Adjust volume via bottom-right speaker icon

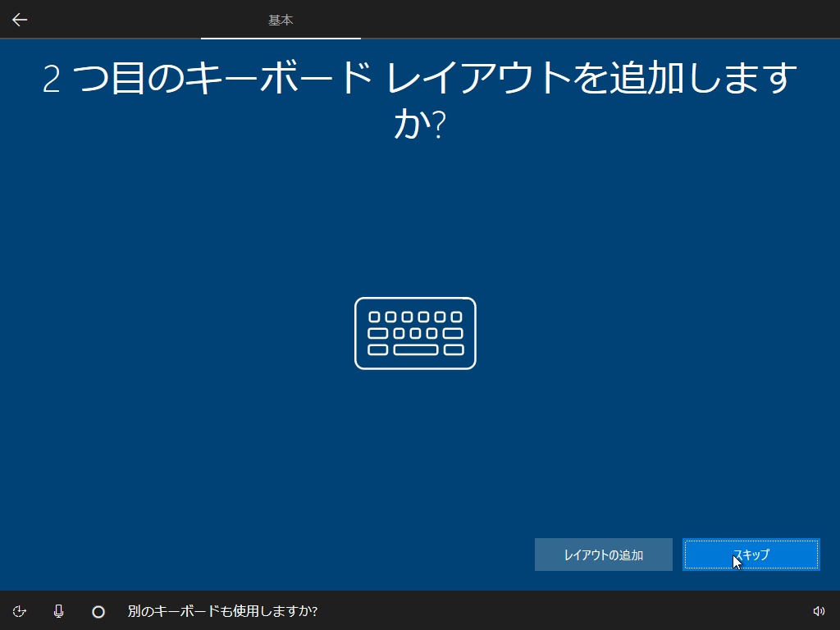(x=819, y=611)
